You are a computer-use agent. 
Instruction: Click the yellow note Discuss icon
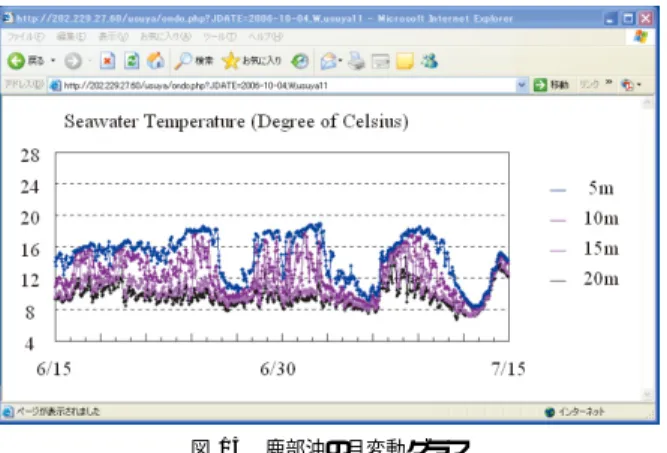tap(405, 61)
